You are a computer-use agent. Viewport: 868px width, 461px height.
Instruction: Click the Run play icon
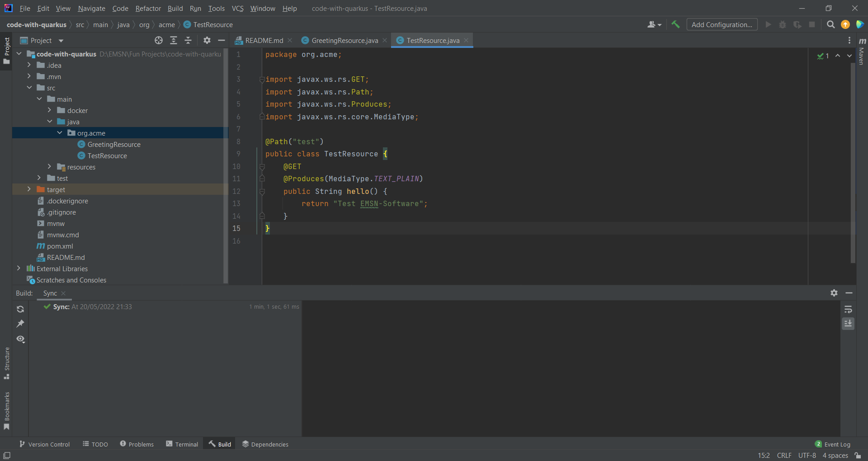[x=768, y=24]
